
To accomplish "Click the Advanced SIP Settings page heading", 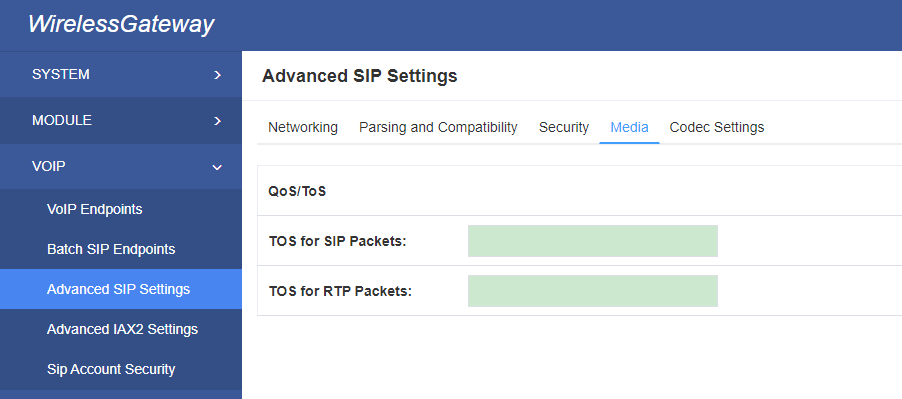I will [360, 76].
